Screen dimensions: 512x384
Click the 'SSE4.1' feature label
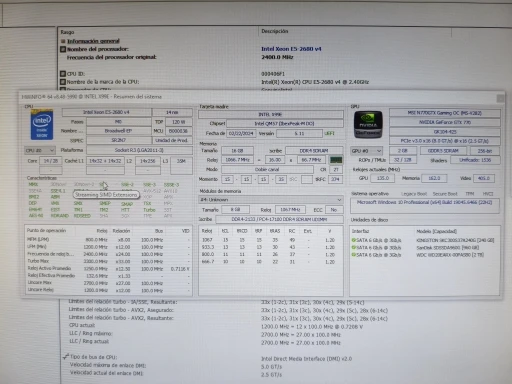point(58,191)
